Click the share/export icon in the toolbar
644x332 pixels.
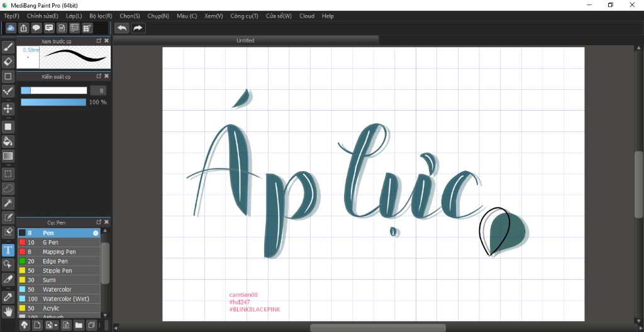(x=24, y=28)
